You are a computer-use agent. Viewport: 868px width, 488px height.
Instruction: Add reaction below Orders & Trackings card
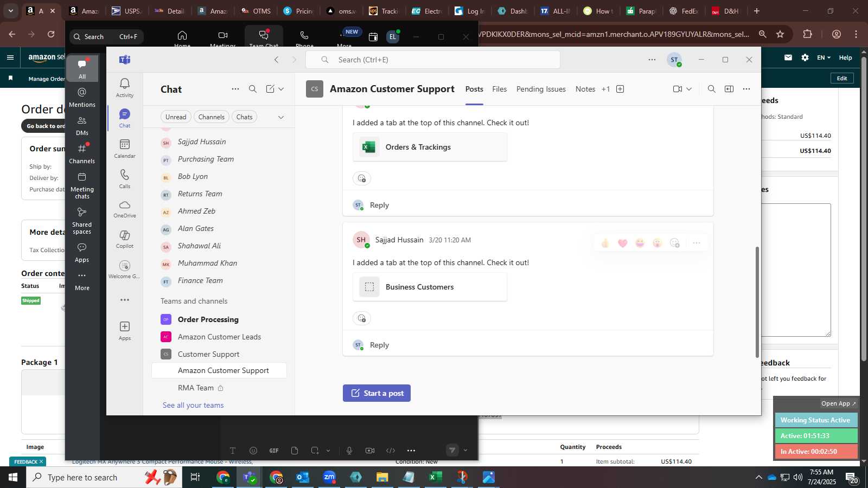(x=362, y=178)
